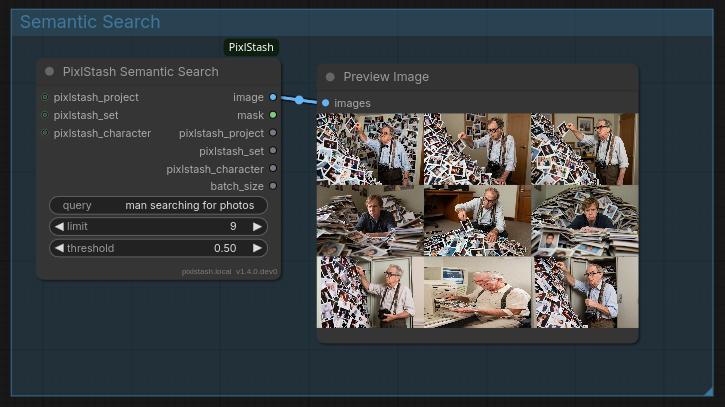Decrease the limit value with left arrow
Screen dimensions: 725x407
59,226
